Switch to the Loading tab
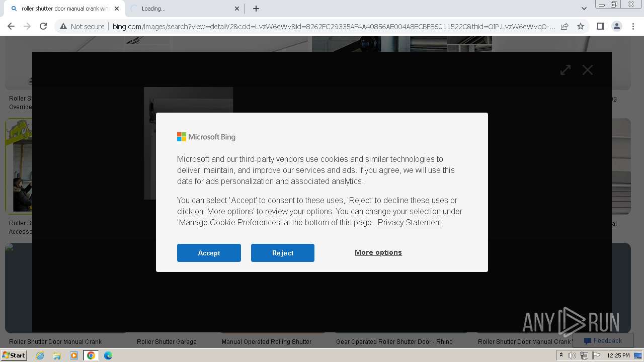Viewport: 644px width, 362px height. click(184, 9)
